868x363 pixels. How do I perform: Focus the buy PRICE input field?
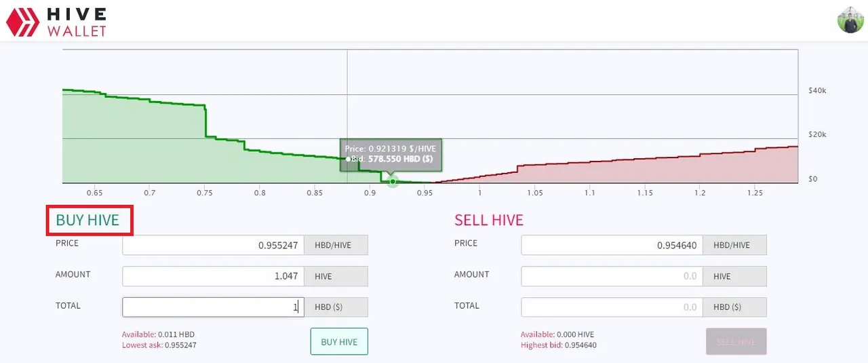[213, 245]
